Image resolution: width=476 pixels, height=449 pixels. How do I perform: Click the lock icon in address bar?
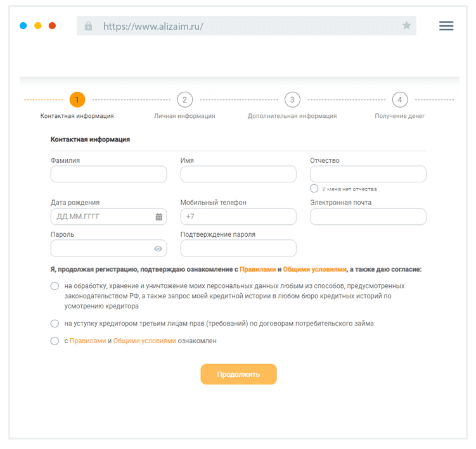(x=88, y=26)
